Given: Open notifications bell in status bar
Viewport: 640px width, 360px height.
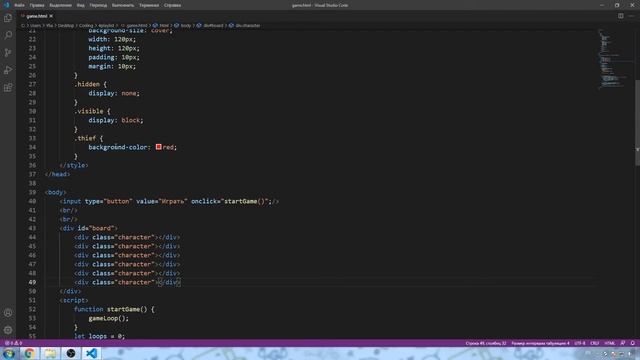Looking at the screenshot, I should (x=632, y=343).
